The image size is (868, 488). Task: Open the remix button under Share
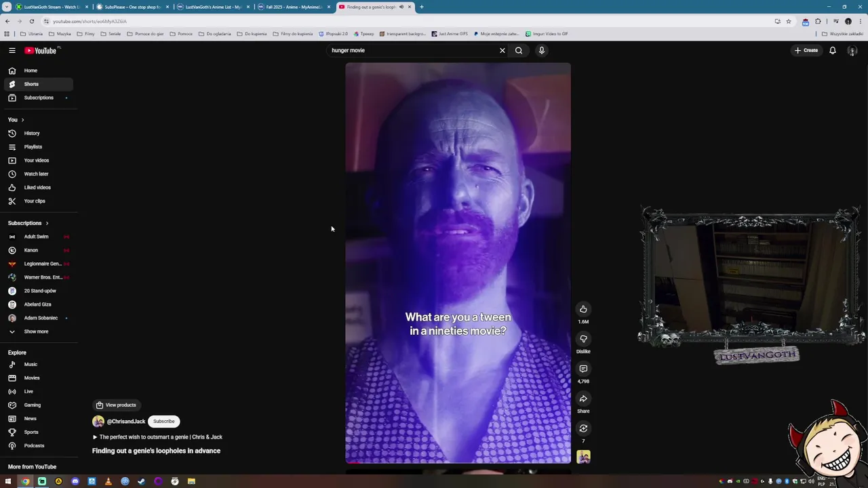coord(583,428)
